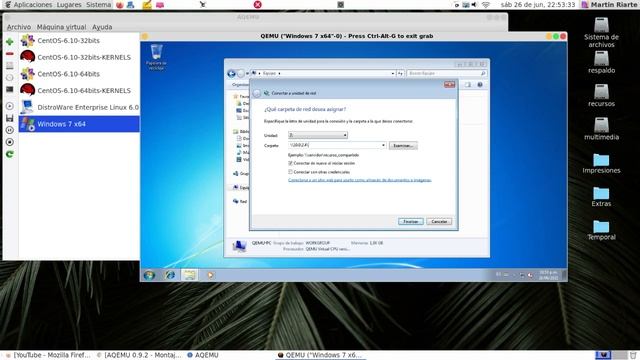Select CentOS-6.10-32bits virtual machine

click(79, 40)
